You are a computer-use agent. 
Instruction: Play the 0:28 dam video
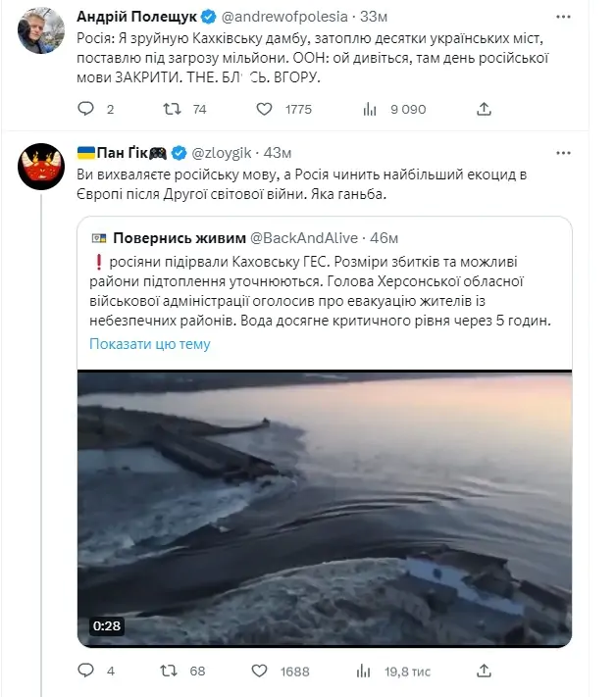pos(325,508)
